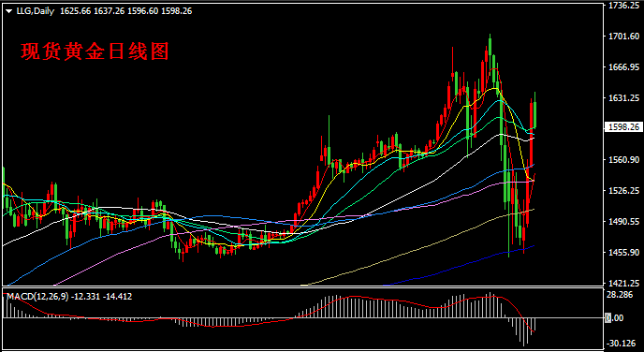Select the 1421.25 price scale label
The height and width of the screenshot is (352, 644).
(x=623, y=283)
